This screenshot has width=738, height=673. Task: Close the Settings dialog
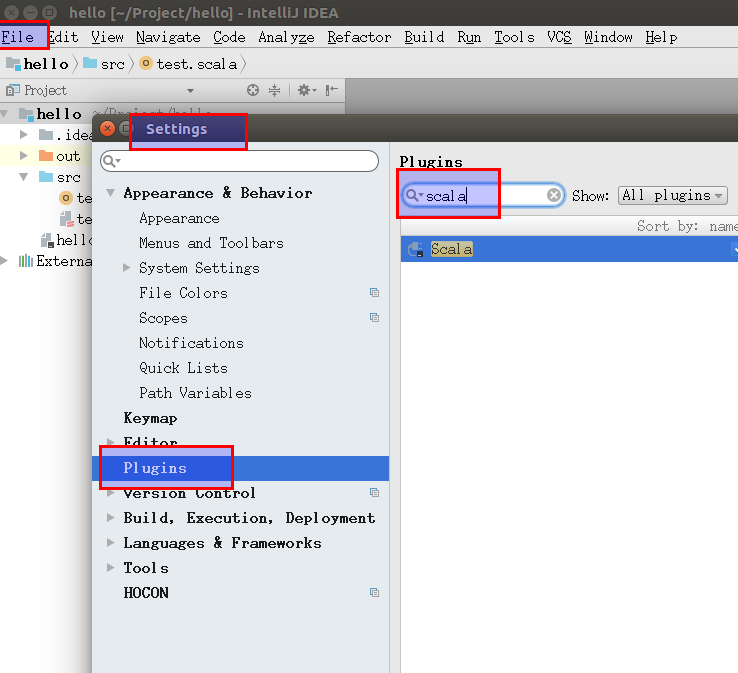pyautogui.click(x=107, y=128)
